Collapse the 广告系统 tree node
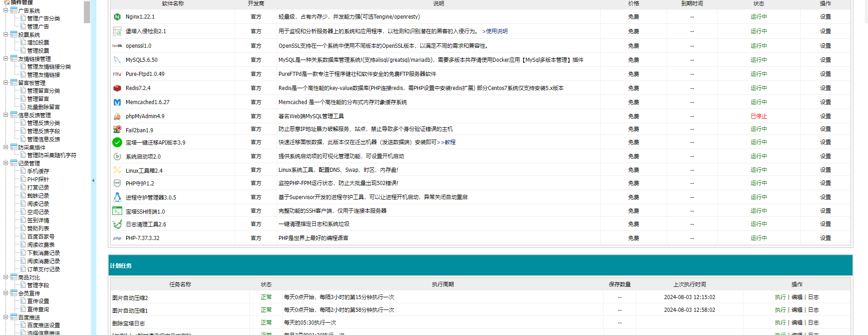The image size is (868, 335). (x=6, y=10)
